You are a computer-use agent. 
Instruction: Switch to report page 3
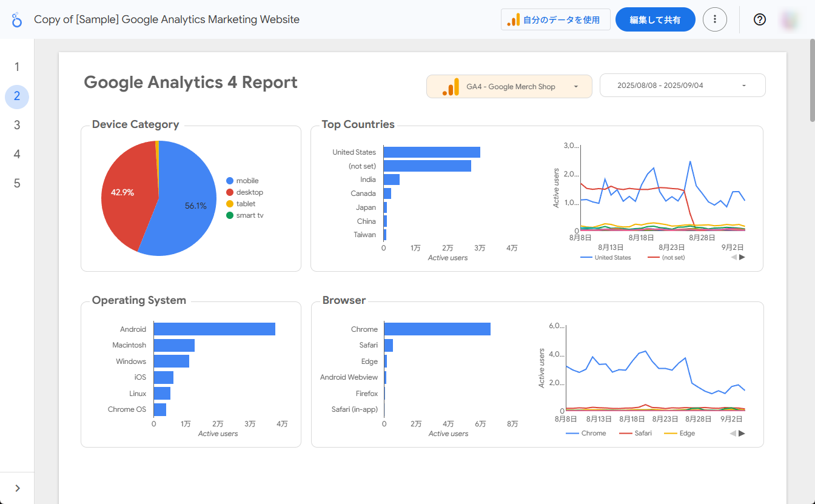click(17, 125)
